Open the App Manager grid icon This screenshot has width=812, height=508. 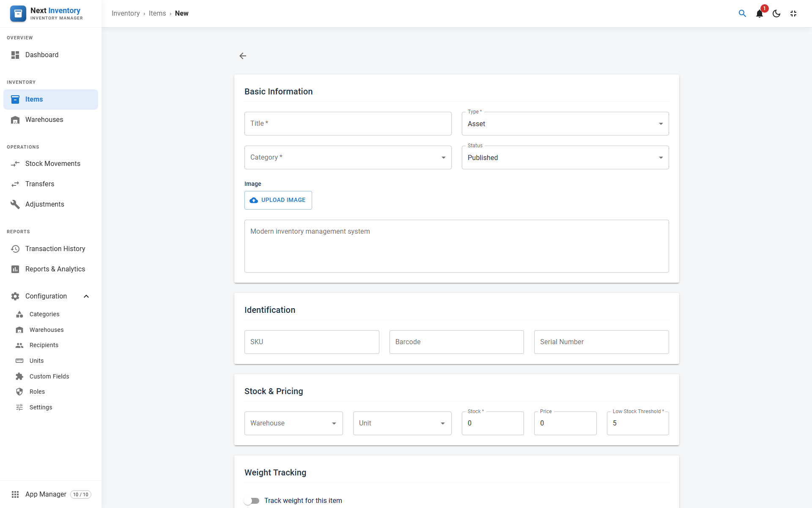pyautogui.click(x=15, y=494)
